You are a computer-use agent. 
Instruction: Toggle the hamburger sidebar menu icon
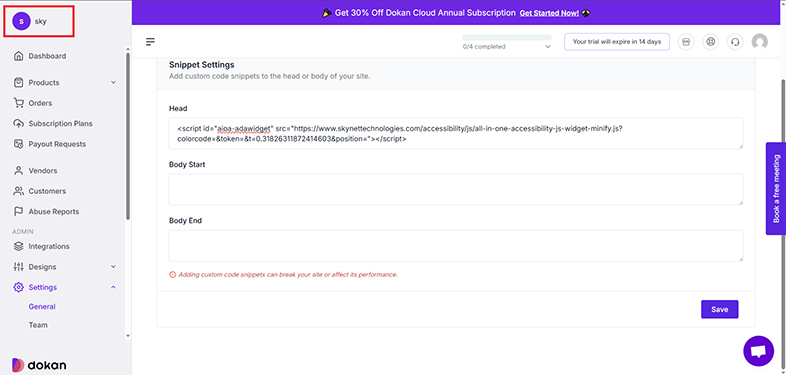pyautogui.click(x=150, y=42)
